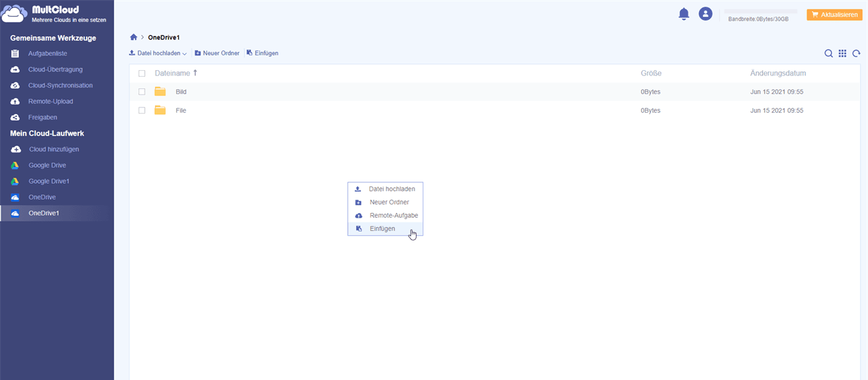Click the Aktualisieren upgrade button
Image resolution: width=868 pixels, height=380 pixels.
click(x=835, y=15)
